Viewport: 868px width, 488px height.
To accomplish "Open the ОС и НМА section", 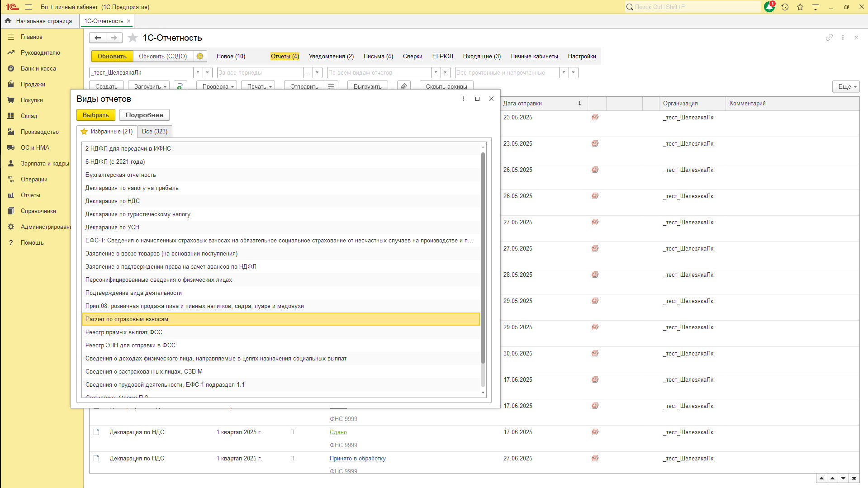I will [35, 147].
